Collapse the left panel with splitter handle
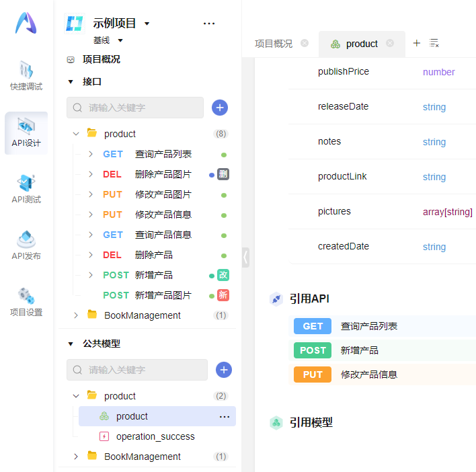Screen dimensions: 476x472 (245, 257)
